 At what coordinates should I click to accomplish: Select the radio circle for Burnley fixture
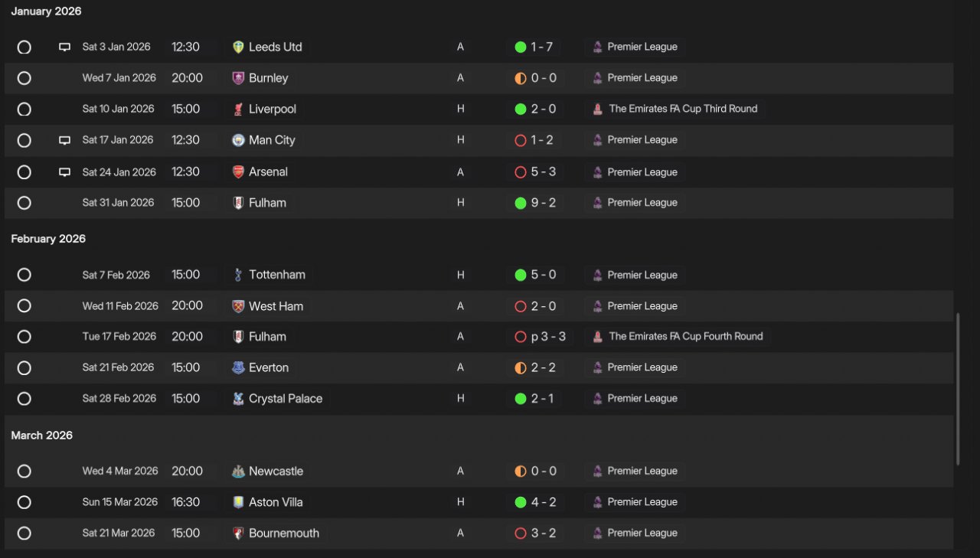coord(24,78)
